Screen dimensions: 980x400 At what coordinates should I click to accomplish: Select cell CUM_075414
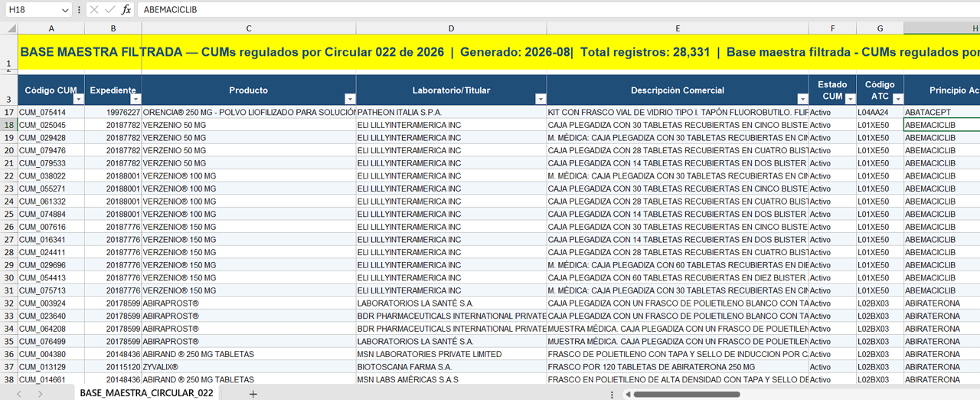(x=51, y=112)
